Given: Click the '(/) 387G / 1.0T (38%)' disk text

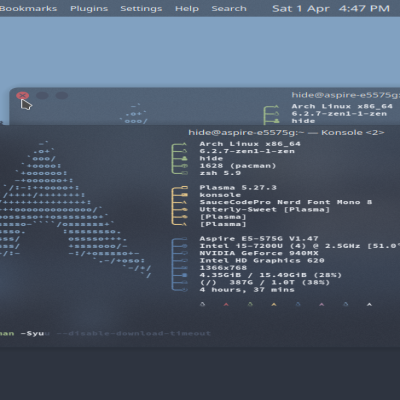Looking at the screenshot, I should coord(265,283).
